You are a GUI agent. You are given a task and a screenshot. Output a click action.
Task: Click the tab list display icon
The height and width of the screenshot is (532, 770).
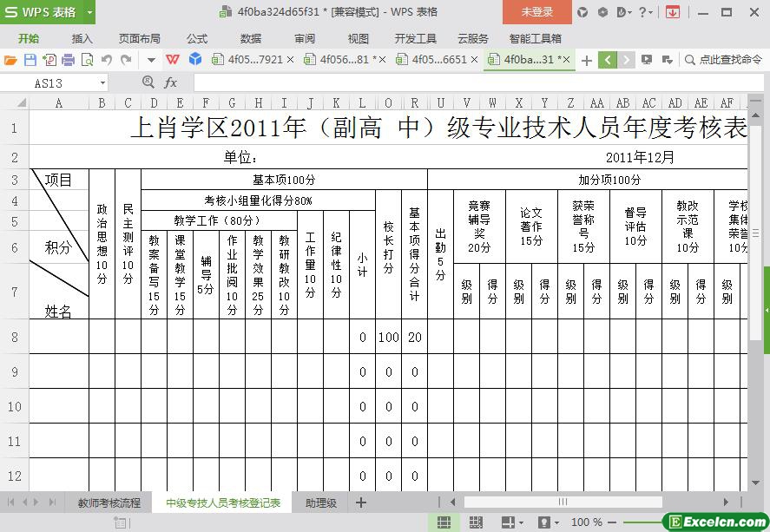tap(647, 60)
